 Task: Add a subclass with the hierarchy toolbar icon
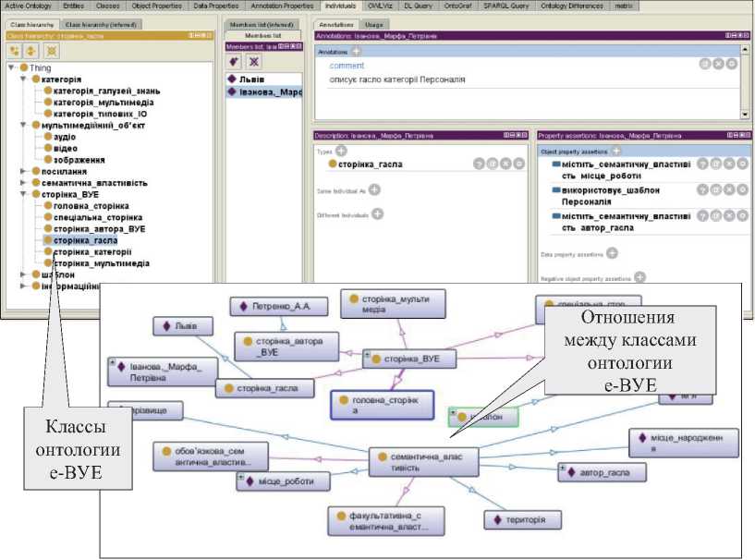pos(15,51)
